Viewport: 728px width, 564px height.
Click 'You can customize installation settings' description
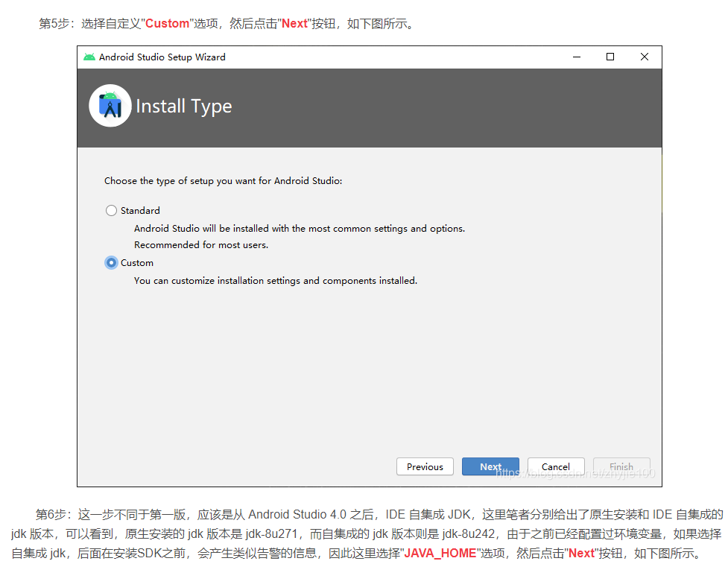point(276,281)
